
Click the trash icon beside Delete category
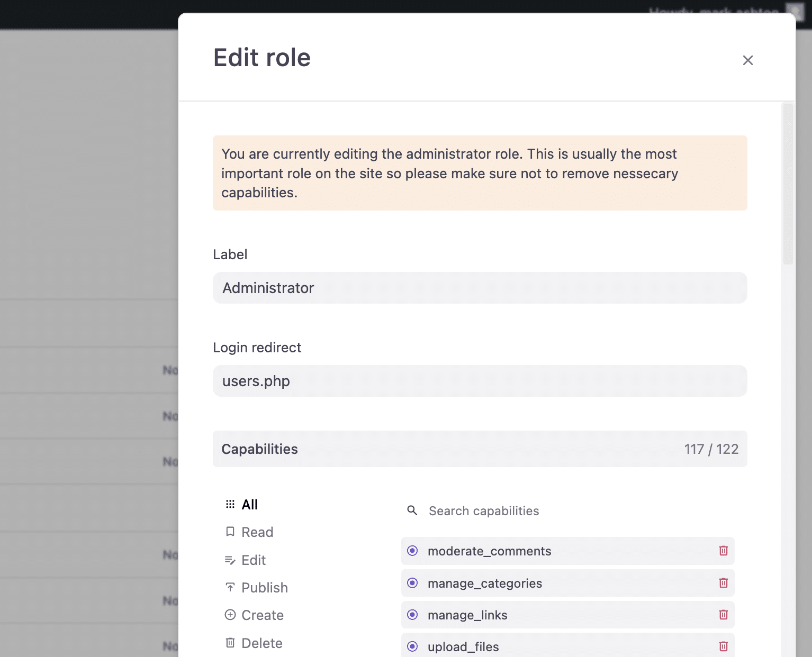(x=230, y=643)
